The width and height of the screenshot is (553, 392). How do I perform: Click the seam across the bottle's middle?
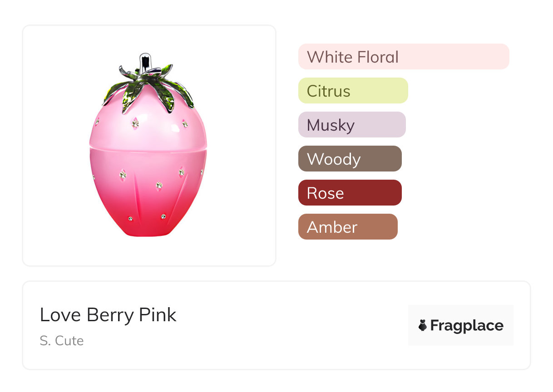(x=148, y=148)
